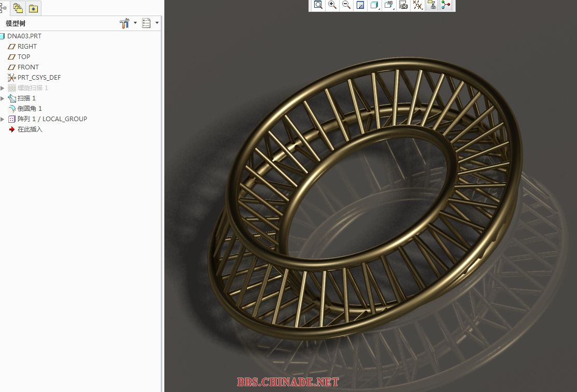
Task: Open the View Manager camera icon
Action: click(403, 5)
